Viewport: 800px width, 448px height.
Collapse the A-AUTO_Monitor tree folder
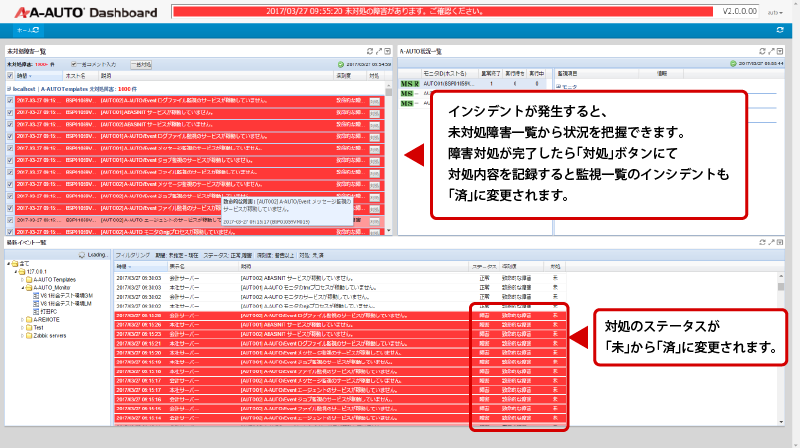coord(22,288)
